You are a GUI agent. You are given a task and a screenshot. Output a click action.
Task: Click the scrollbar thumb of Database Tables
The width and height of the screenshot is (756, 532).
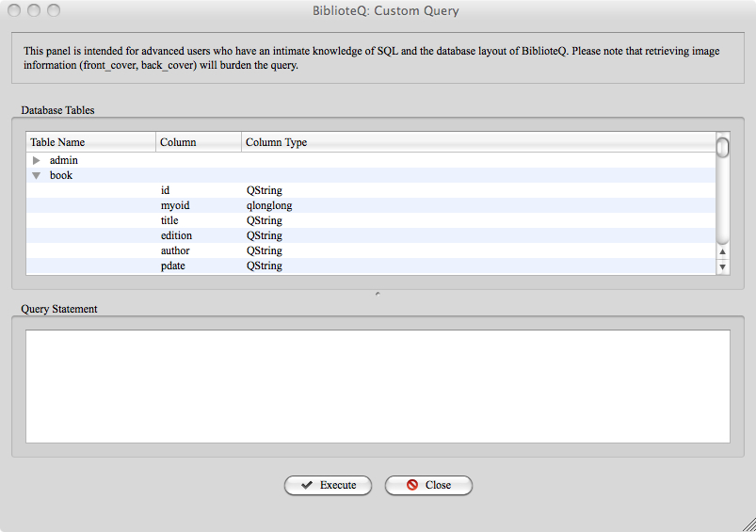coord(722,147)
